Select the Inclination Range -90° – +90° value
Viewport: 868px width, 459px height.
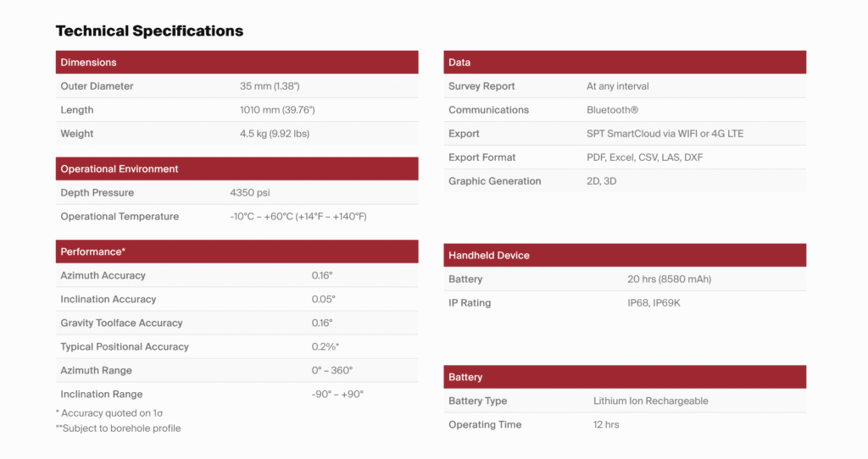[x=337, y=395]
